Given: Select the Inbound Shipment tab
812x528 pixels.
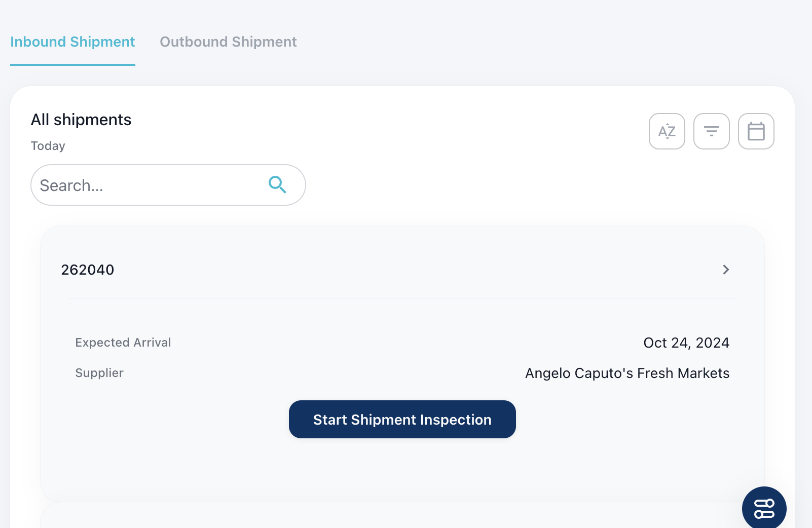Looking at the screenshot, I should pyautogui.click(x=72, y=42).
